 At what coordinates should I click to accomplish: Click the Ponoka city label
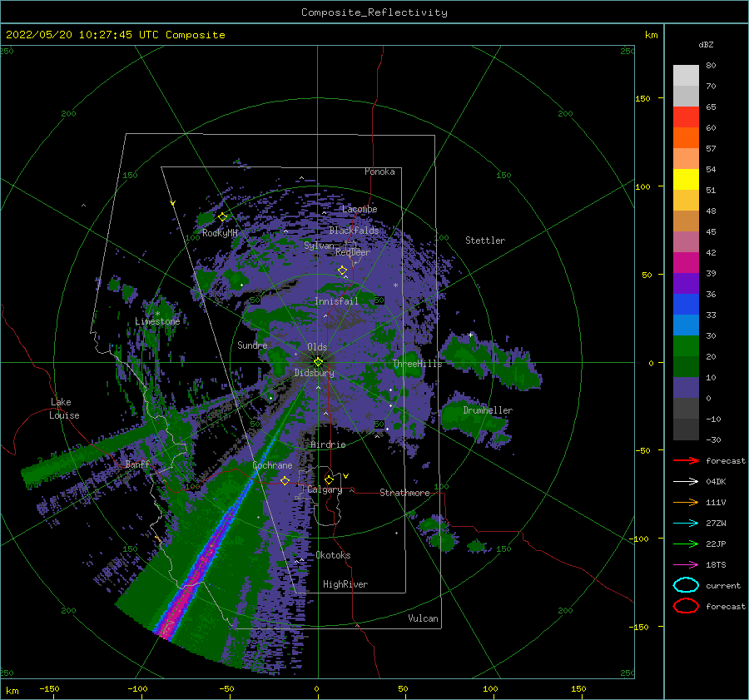click(379, 171)
